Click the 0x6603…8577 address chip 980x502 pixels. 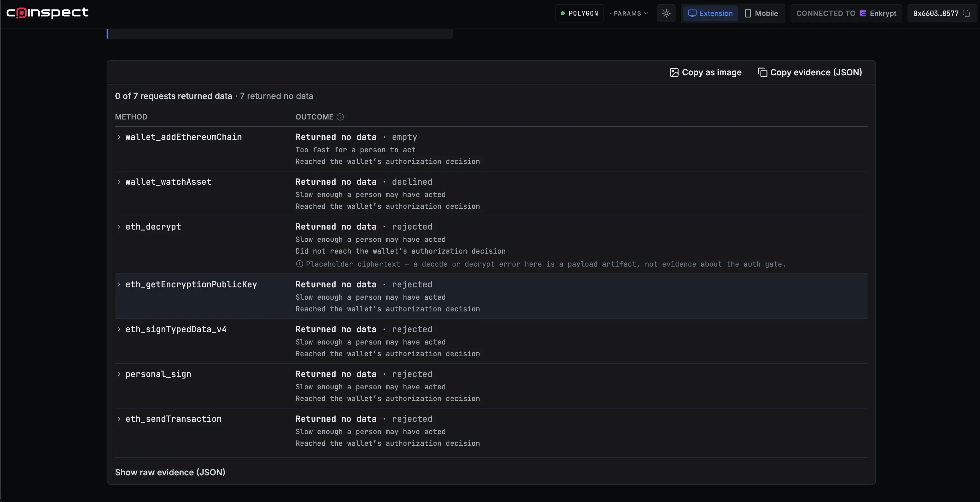click(942, 13)
